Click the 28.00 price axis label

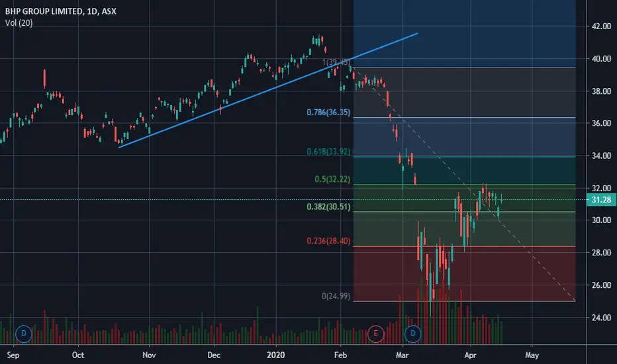(601, 253)
